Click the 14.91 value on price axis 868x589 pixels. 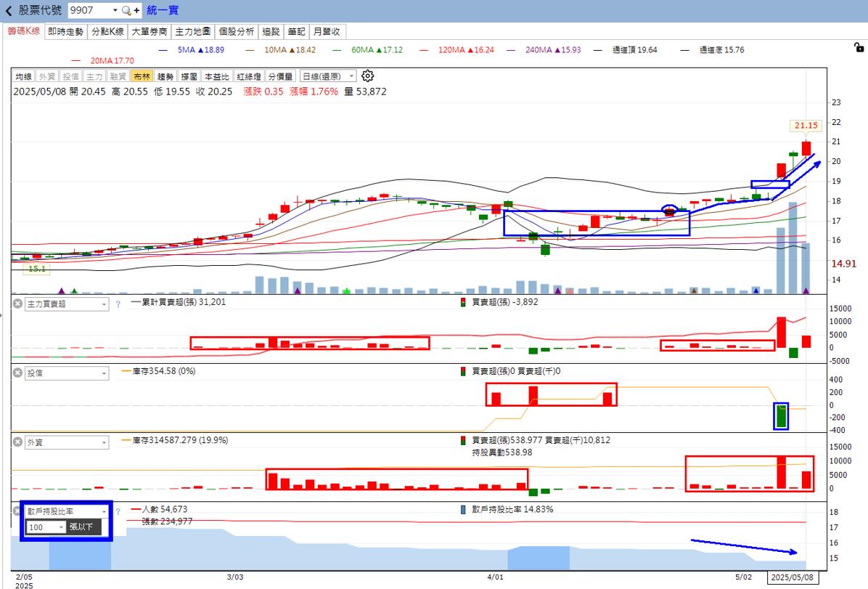click(x=843, y=264)
